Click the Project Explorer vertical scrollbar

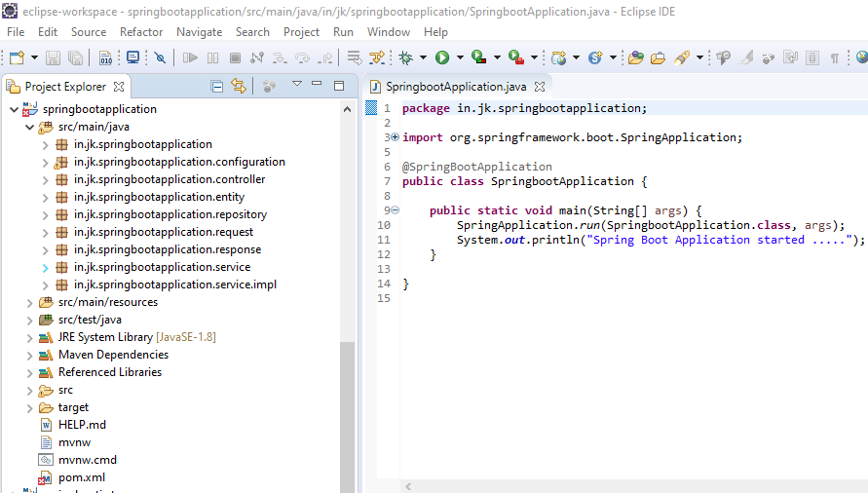pos(347,417)
